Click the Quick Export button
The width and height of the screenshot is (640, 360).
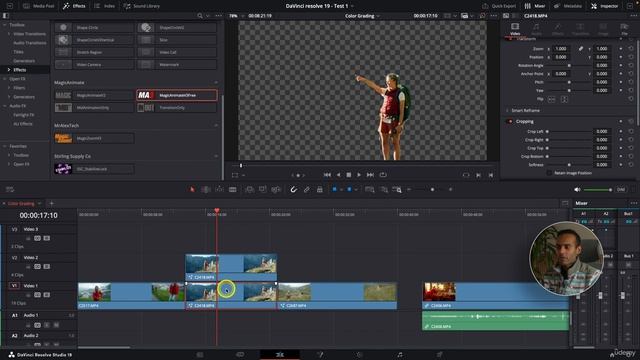click(499, 6)
